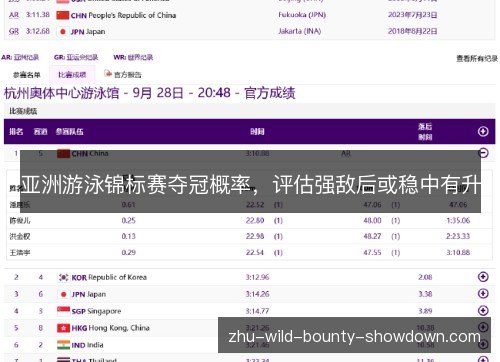This screenshot has height=362, width=500.
Task: Select 100m split value 48.00
Action: (x=372, y=220)
